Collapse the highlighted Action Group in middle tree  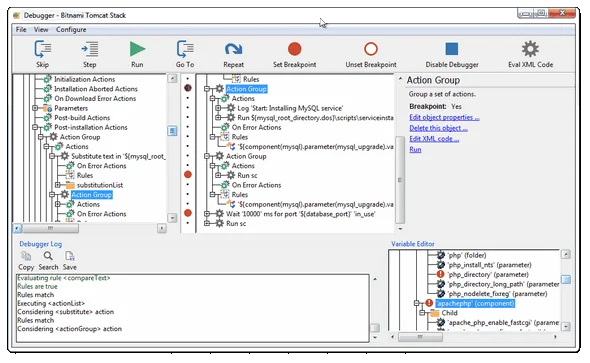coord(207,89)
